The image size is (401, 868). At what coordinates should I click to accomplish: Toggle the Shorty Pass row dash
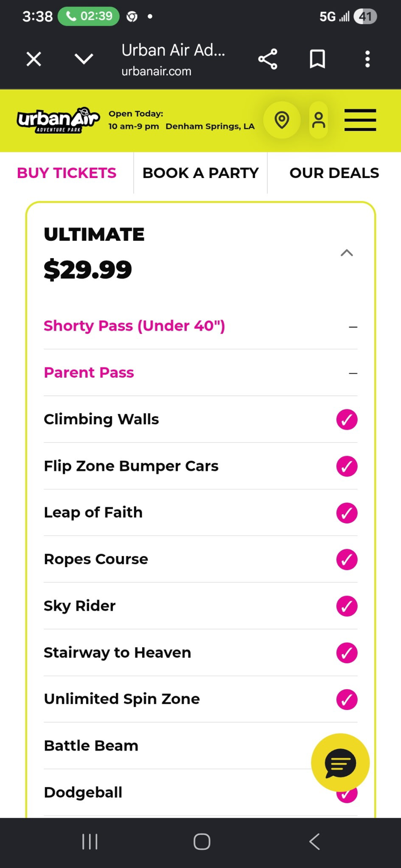pyautogui.click(x=353, y=327)
